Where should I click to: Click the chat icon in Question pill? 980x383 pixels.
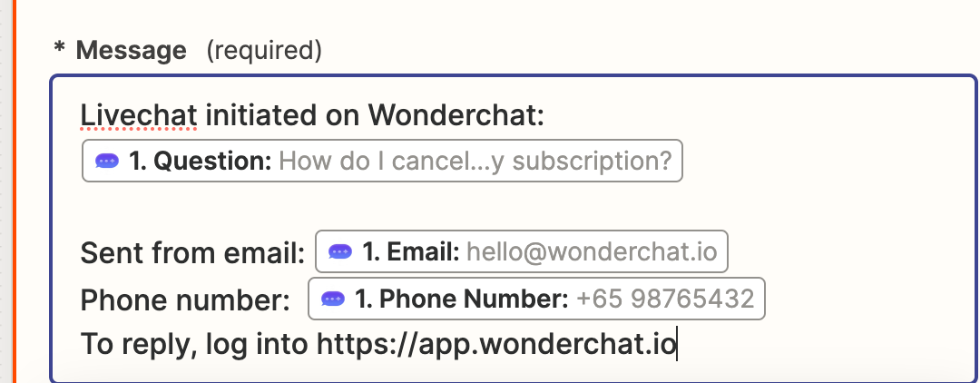(107, 162)
